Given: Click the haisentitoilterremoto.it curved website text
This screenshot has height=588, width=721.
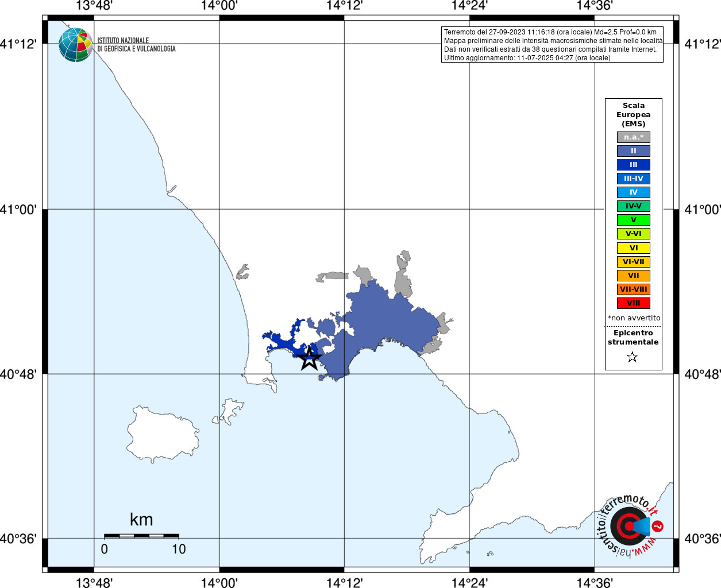Looking at the screenshot, I should click(x=628, y=526).
